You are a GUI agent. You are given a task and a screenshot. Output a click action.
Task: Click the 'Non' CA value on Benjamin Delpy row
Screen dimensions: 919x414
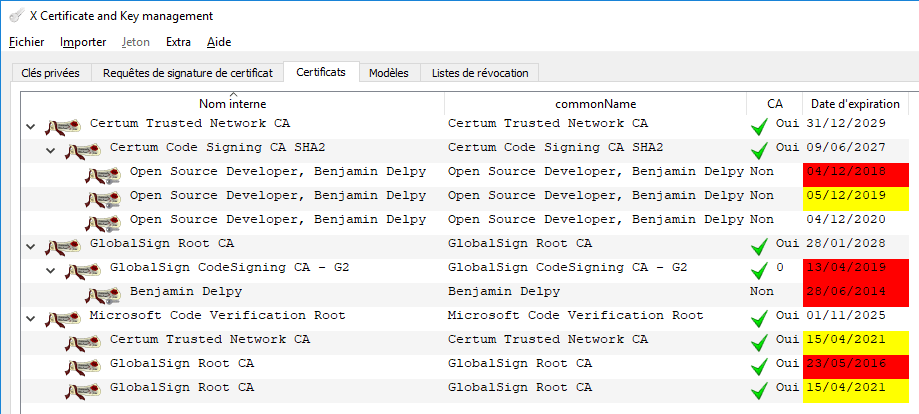pos(761,291)
